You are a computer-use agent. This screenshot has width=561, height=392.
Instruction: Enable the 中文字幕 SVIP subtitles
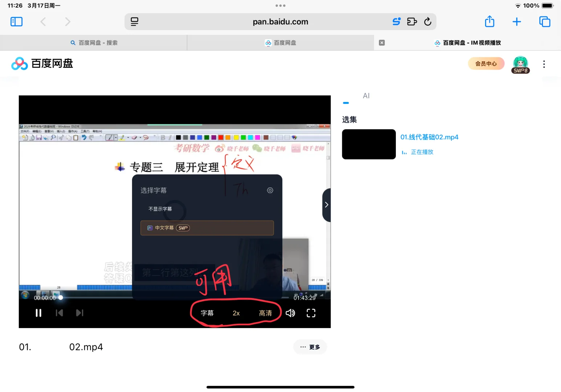click(x=207, y=228)
